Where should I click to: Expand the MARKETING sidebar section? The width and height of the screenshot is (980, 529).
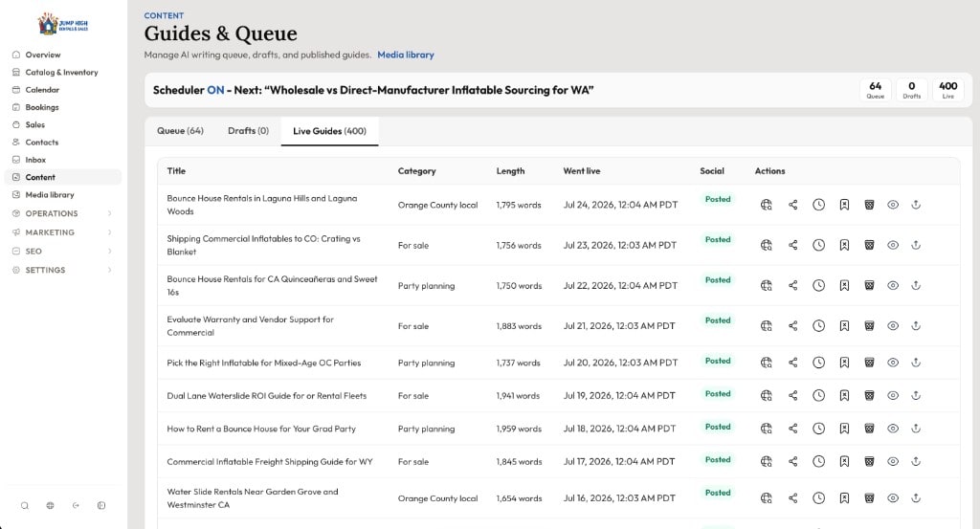(x=62, y=232)
